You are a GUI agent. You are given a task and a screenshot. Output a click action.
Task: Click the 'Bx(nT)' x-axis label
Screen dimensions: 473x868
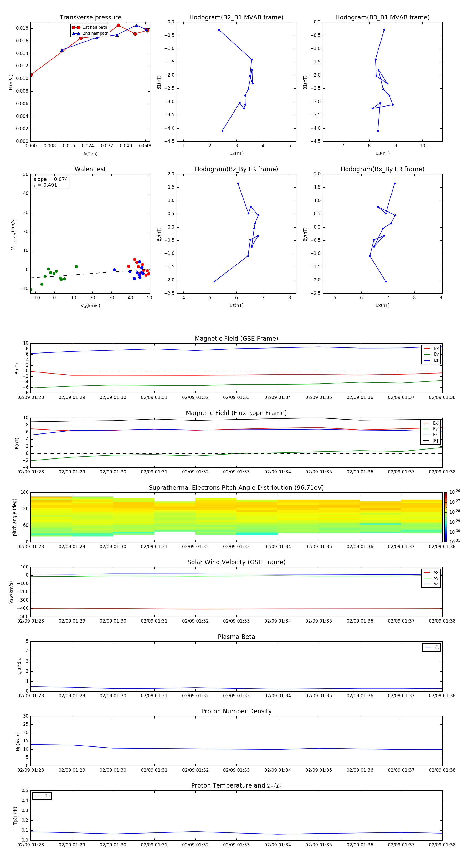coord(382,305)
